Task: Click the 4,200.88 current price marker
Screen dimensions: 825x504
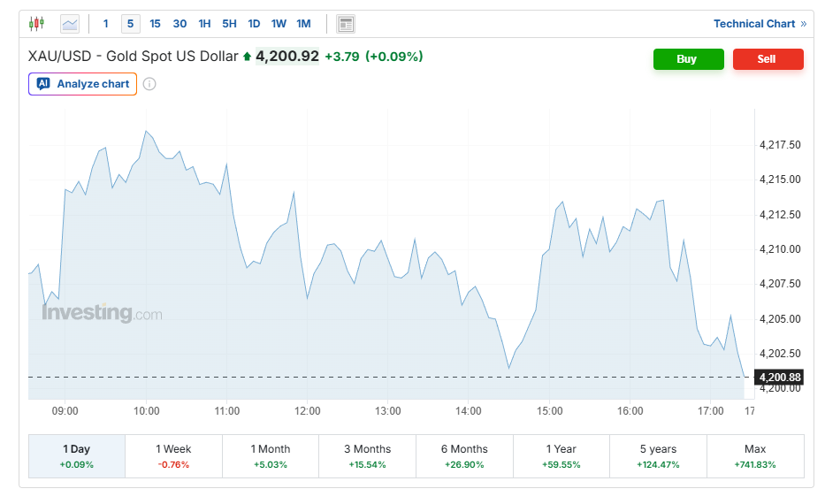Action: pos(779,378)
